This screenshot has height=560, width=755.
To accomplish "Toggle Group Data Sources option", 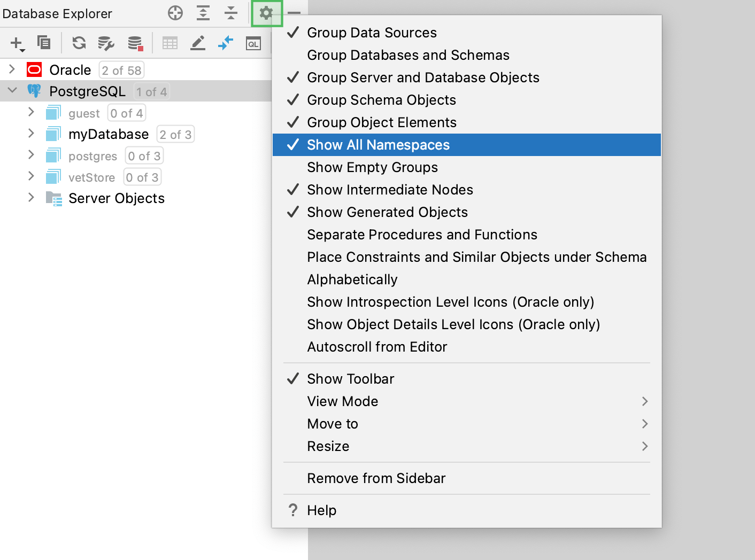I will click(x=467, y=33).
